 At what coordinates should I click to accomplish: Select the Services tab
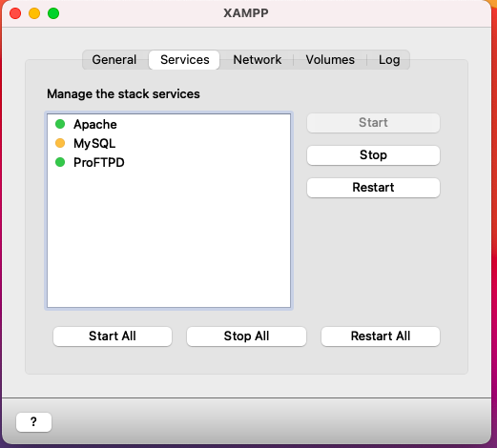184,60
